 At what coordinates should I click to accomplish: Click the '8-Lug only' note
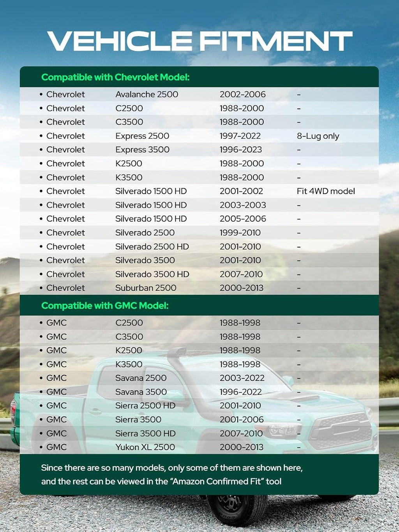[x=318, y=136]
